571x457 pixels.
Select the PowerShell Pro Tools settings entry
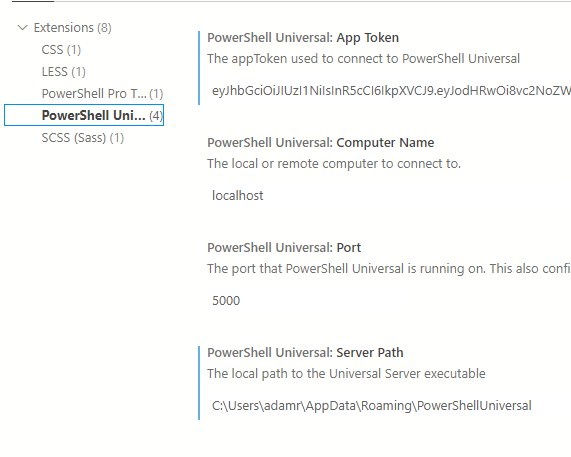point(102,94)
